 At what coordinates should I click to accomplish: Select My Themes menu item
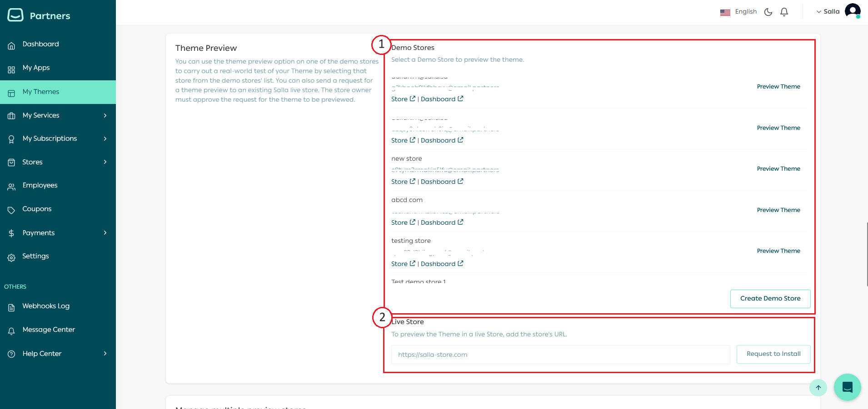[58, 92]
